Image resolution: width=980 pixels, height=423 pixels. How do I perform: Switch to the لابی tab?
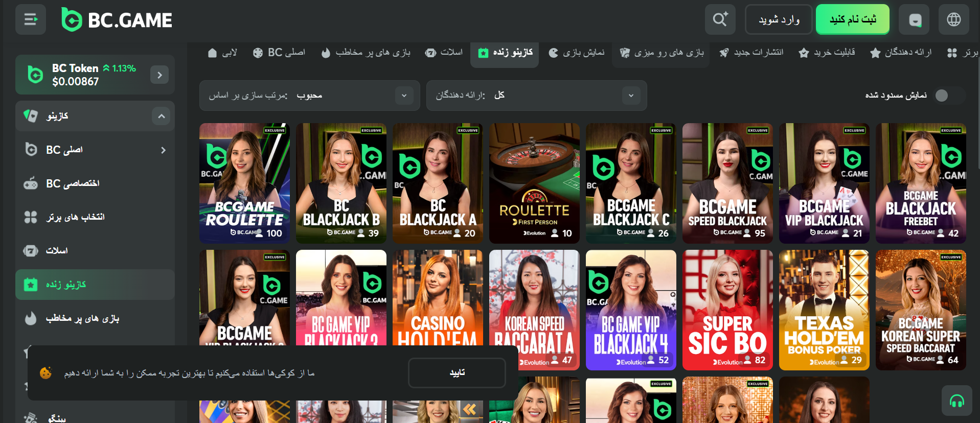(222, 53)
